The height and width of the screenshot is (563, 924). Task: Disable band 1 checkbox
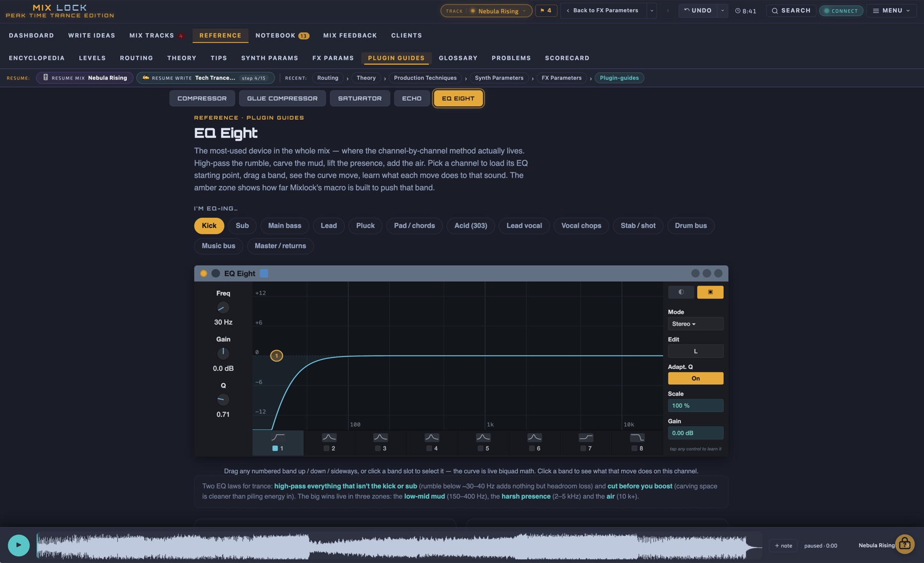click(275, 448)
